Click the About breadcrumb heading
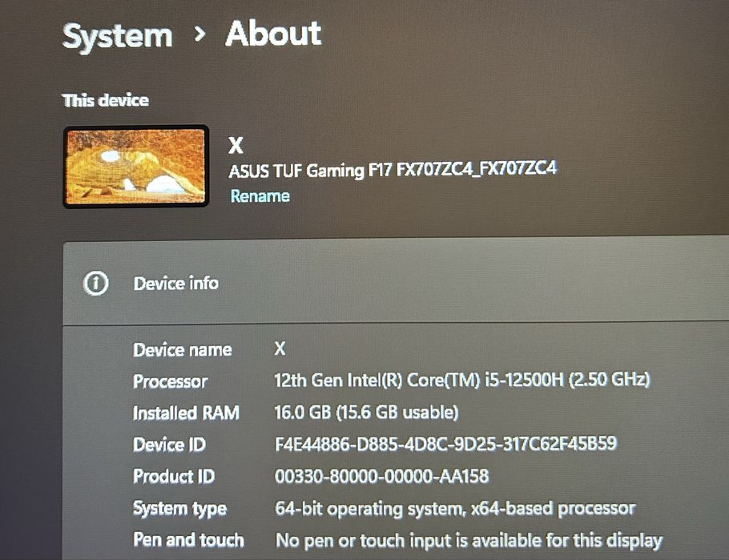The width and height of the screenshot is (729, 560). click(273, 34)
